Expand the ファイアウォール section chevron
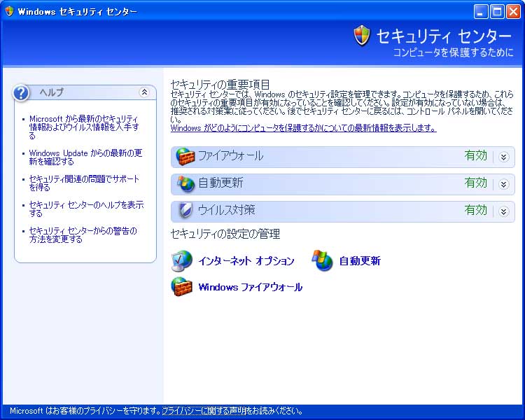 (x=503, y=157)
